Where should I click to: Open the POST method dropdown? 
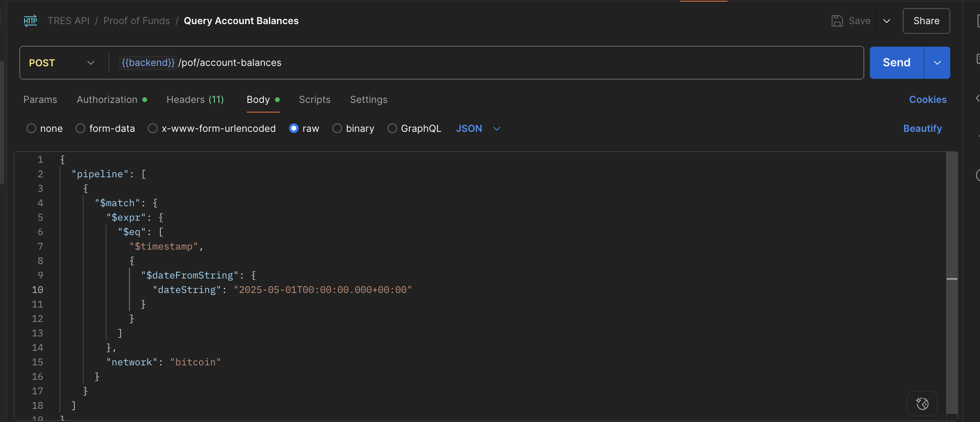coord(62,63)
